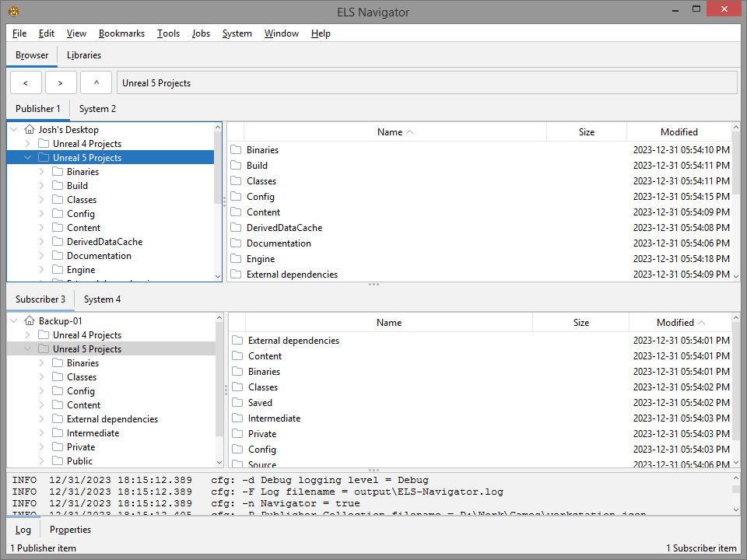
Task: Expand Private folder in subscriber tree
Action: tap(41, 447)
